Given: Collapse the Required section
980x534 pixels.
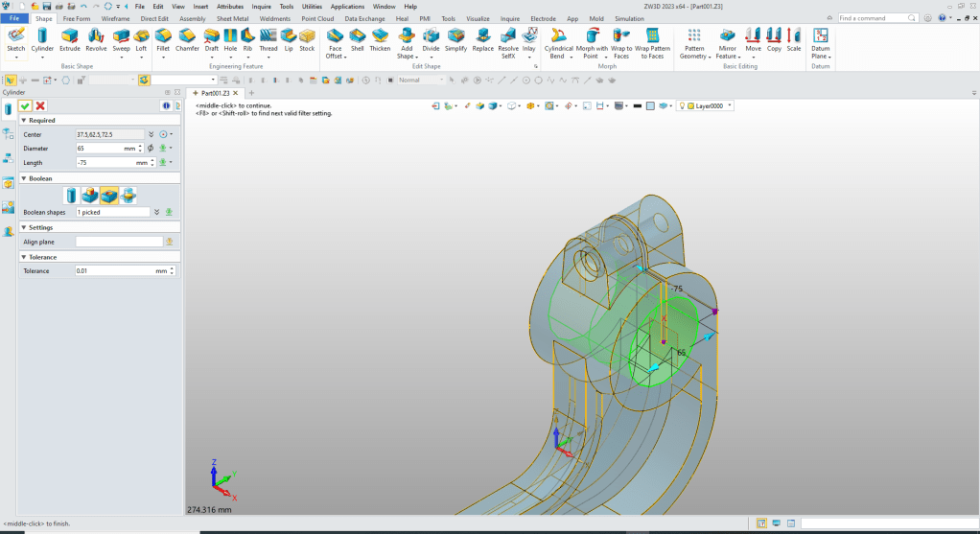Looking at the screenshot, I should pyautogui.click(x=23, y=121).
